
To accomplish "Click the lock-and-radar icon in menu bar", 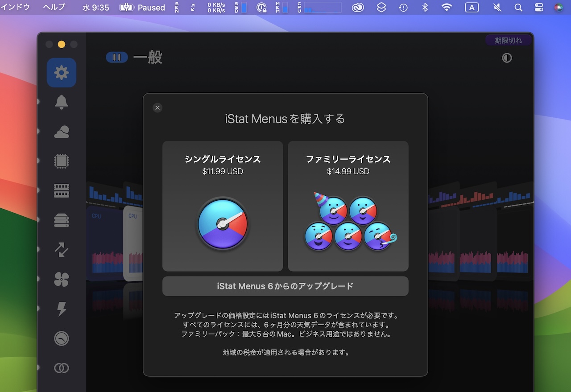I will point(262,7).
